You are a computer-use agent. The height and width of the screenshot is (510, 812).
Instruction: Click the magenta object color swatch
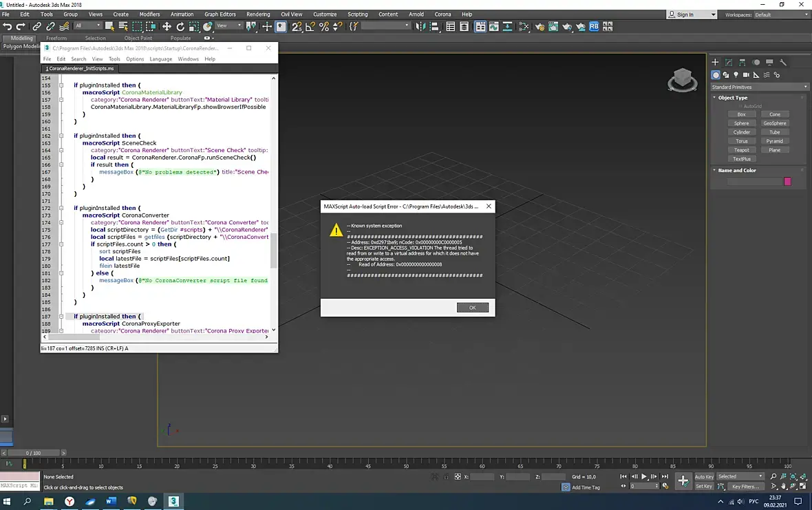click(788, 181)
